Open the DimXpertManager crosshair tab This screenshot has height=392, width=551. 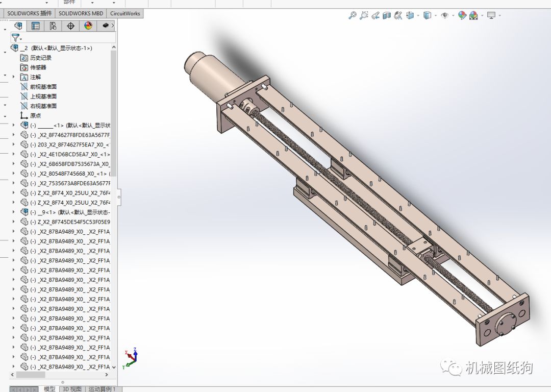pyautogui.click(x=70, y=26)
